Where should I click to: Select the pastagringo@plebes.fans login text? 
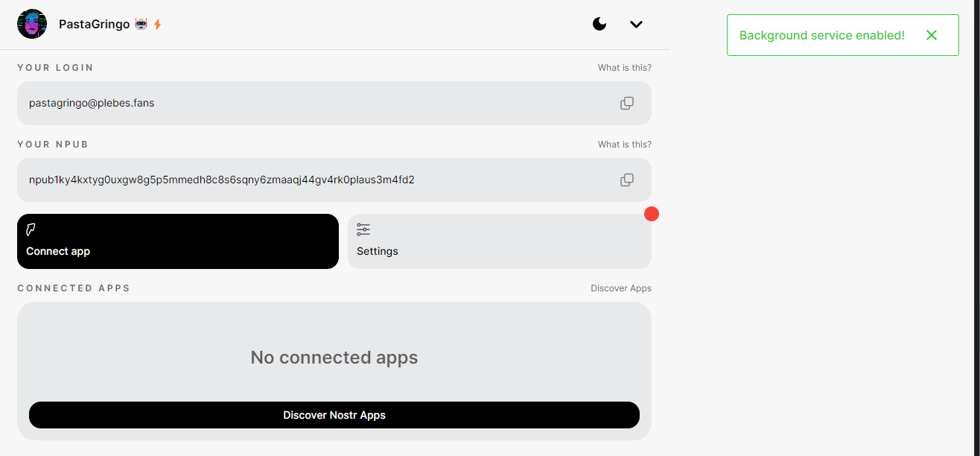tap(92, 103)
